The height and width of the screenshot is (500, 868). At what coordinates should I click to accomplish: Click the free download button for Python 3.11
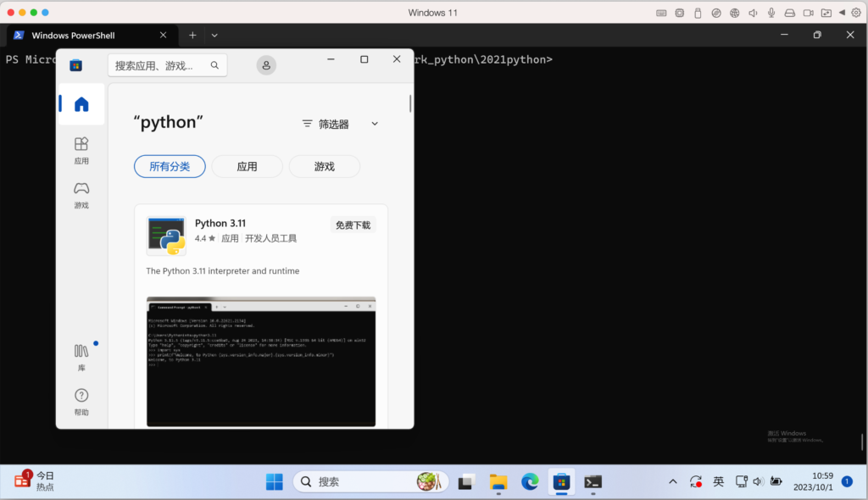point(353,225)
